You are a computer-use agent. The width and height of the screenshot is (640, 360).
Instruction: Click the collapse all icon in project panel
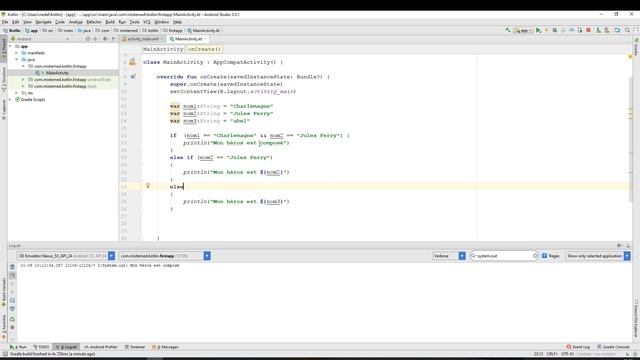click(96, 39)
